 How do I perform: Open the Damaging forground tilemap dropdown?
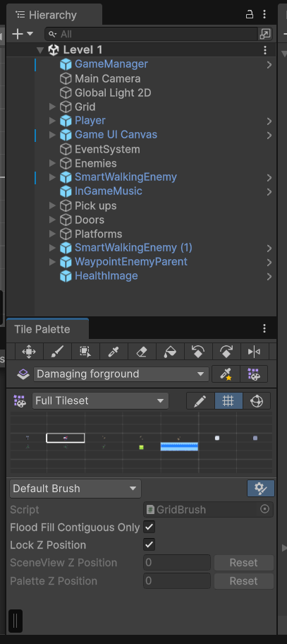coord(121,374)
